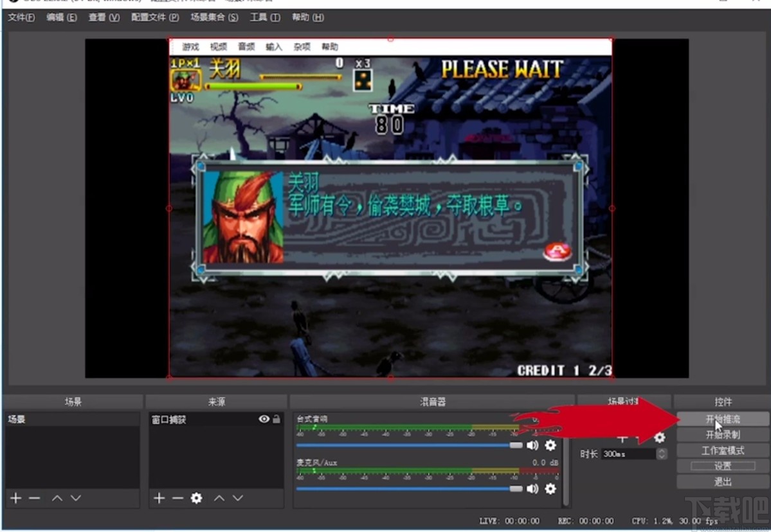
Task: Toggle lock of 窗口捕获 source
Action: click(x=277, y=419)
